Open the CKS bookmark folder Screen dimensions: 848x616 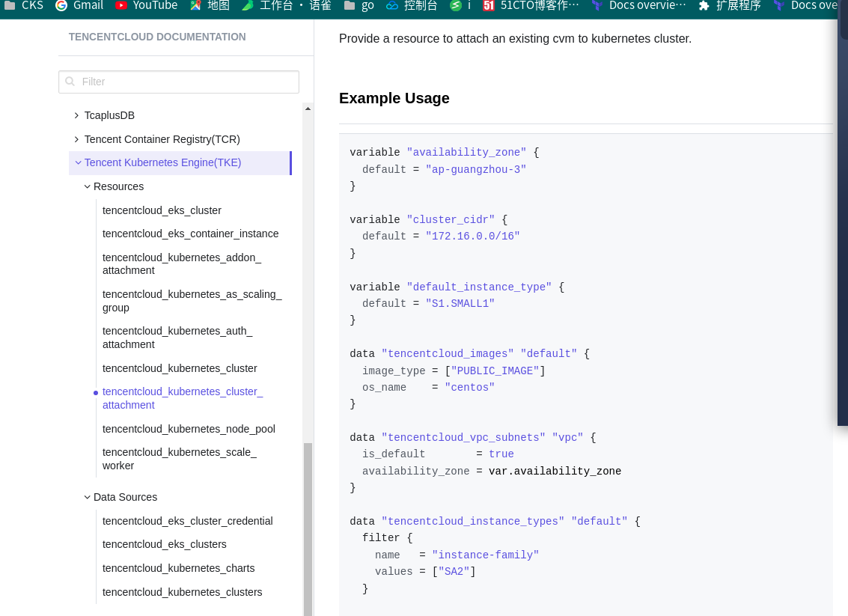coord(24,5)
